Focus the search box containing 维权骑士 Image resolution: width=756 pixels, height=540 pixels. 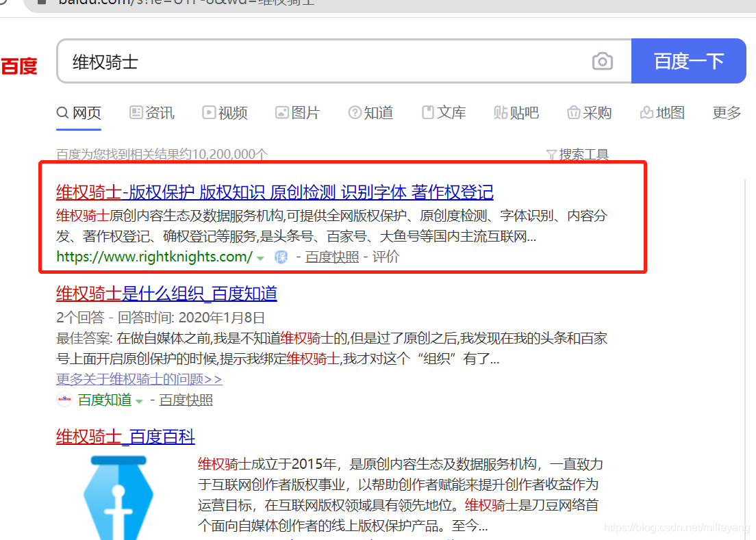point(344,61)
